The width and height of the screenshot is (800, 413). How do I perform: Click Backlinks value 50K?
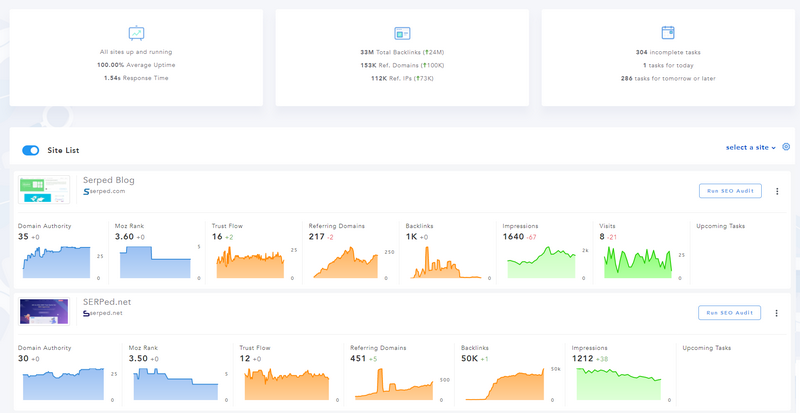click(x=469, y=358)
